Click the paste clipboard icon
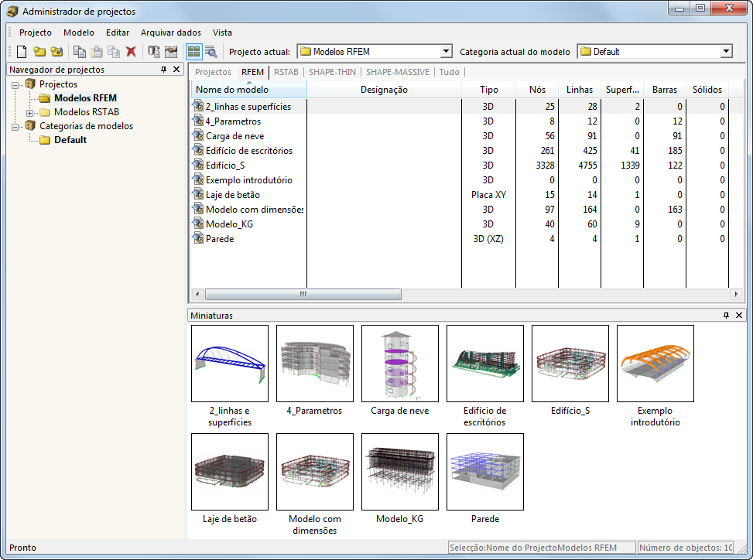Screen dimensions: 753x560 (97, 51)
